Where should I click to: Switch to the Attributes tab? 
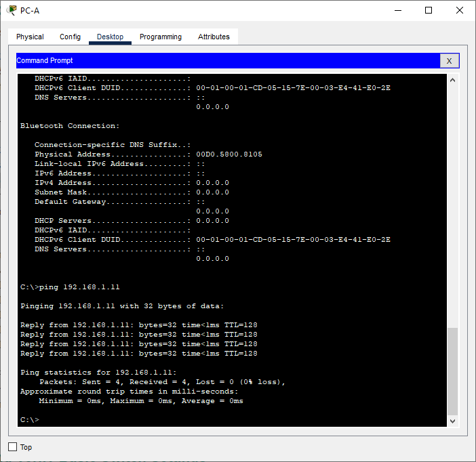pos(214,37)
